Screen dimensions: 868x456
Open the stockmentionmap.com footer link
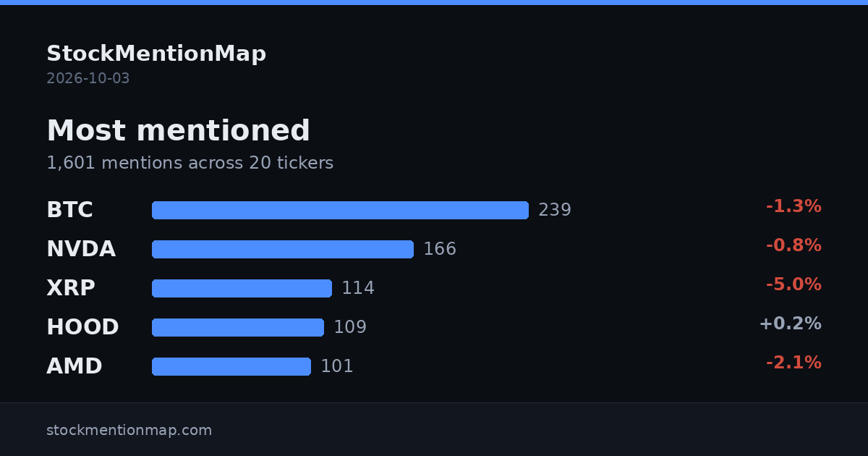pos(129,430)
